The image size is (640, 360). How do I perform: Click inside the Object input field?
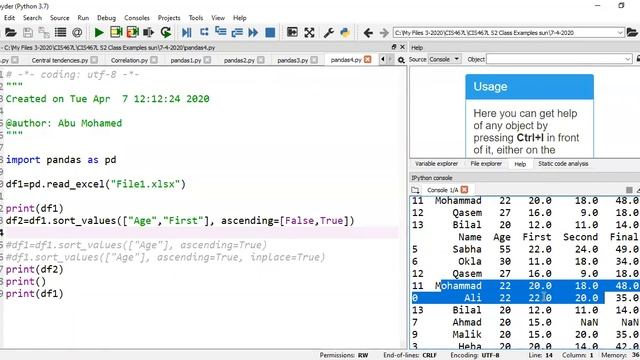pos(555,59)
